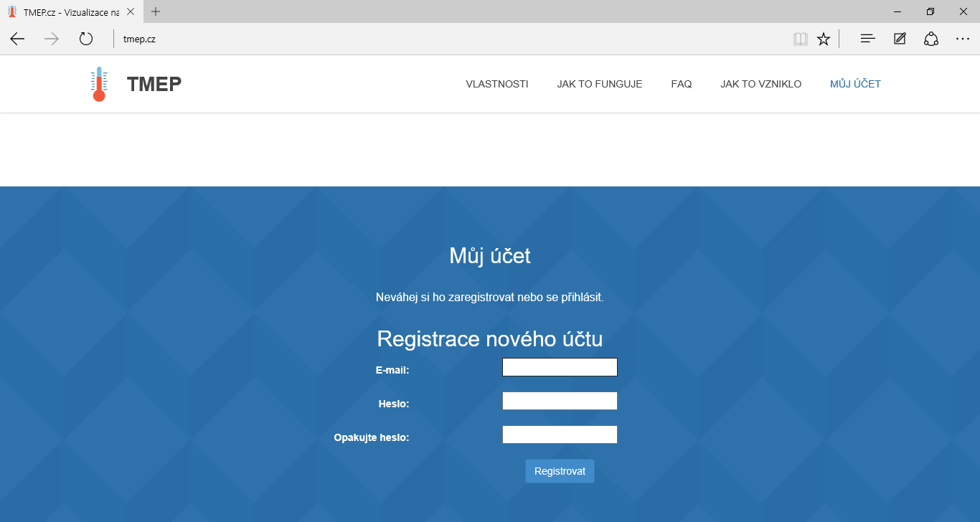The height and width of the screenshot is (522, 980).
Task: Select MŮJ ÚČET in navigation
Action: [x=855, y=84]
